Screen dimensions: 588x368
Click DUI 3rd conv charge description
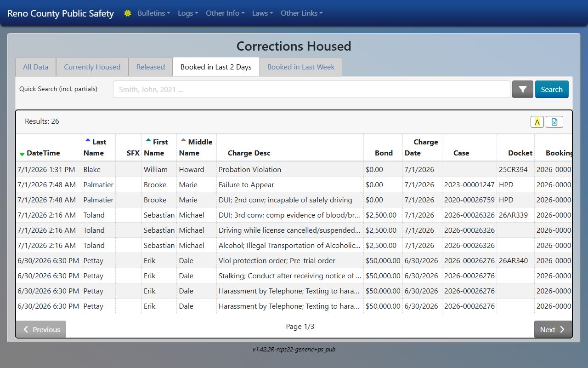click(x=290, y=215)
